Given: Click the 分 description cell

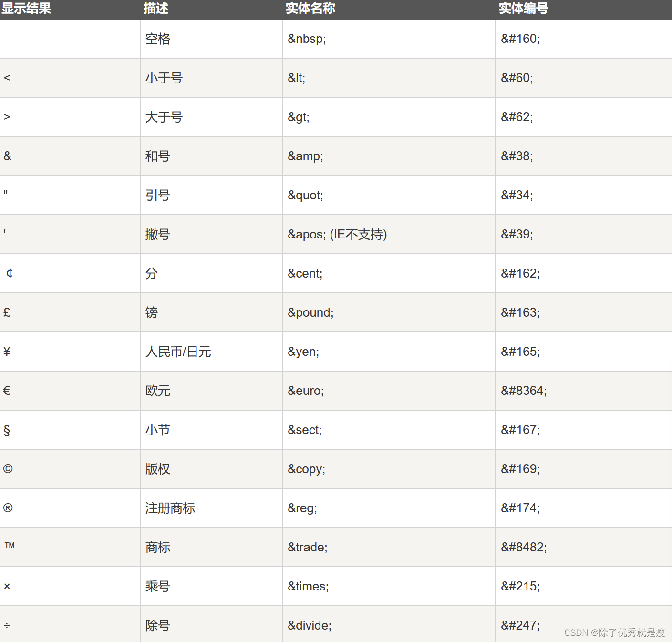Looking at the screenshot, I should pos(152,273).
